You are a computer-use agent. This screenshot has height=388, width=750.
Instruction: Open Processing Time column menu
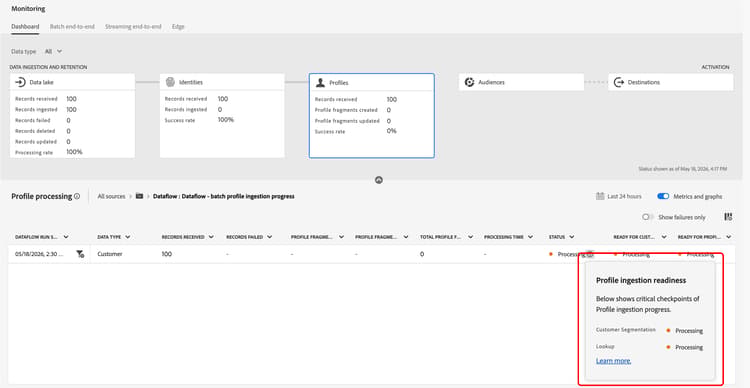tap(530, 237)
